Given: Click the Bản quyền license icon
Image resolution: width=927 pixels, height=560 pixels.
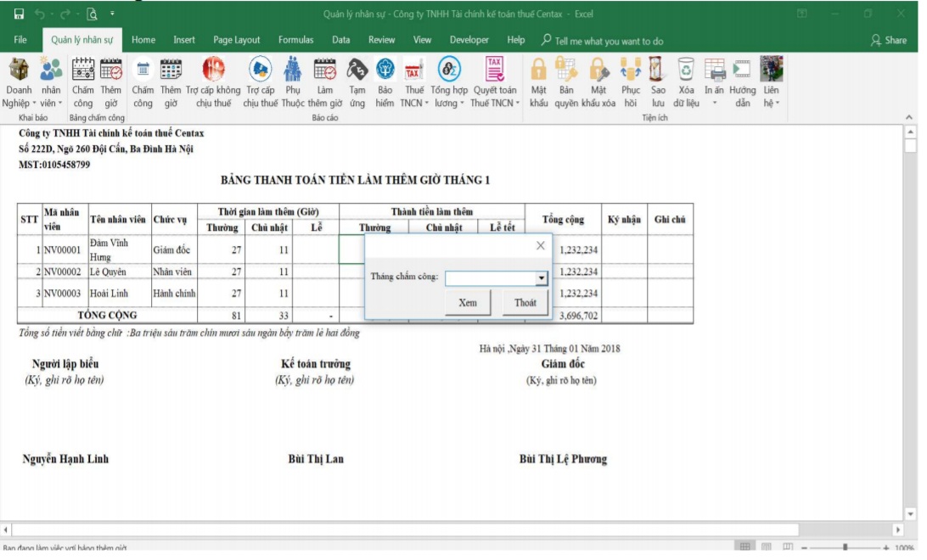Looking at the screenshot, I should [x=566, y=70].
